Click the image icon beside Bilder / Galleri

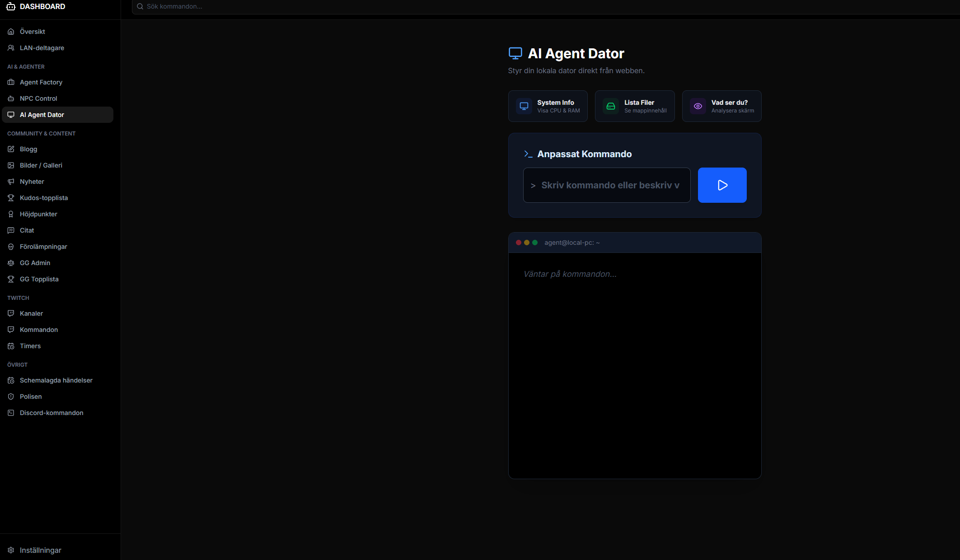coord(11,165)
